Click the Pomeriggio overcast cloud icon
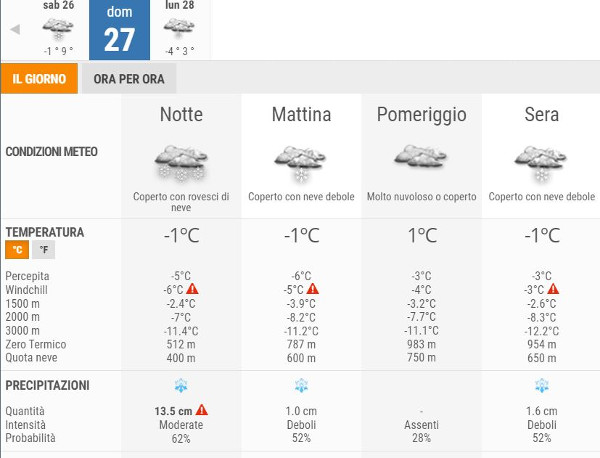The height and width of the screenshot is (458, 600). click(421, 158)
